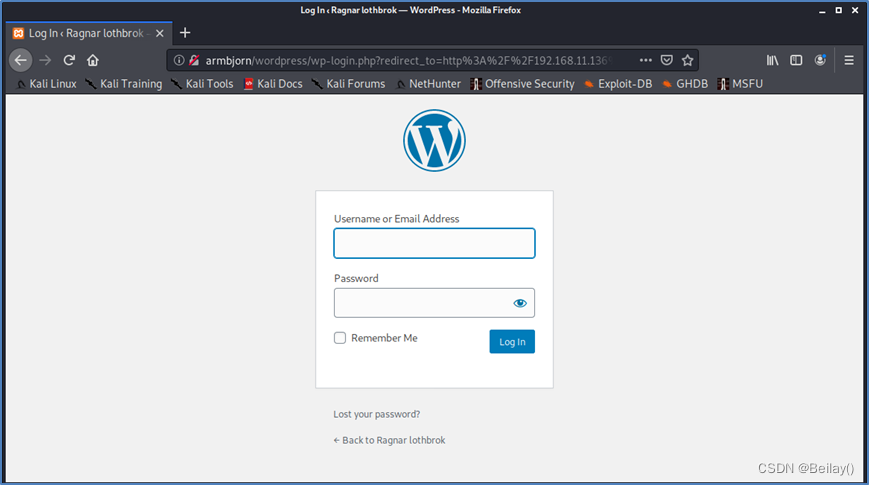This screenshot has width=869, height=485.
Task: Click the forward navigation arrow
Action: tap(45, 60)
